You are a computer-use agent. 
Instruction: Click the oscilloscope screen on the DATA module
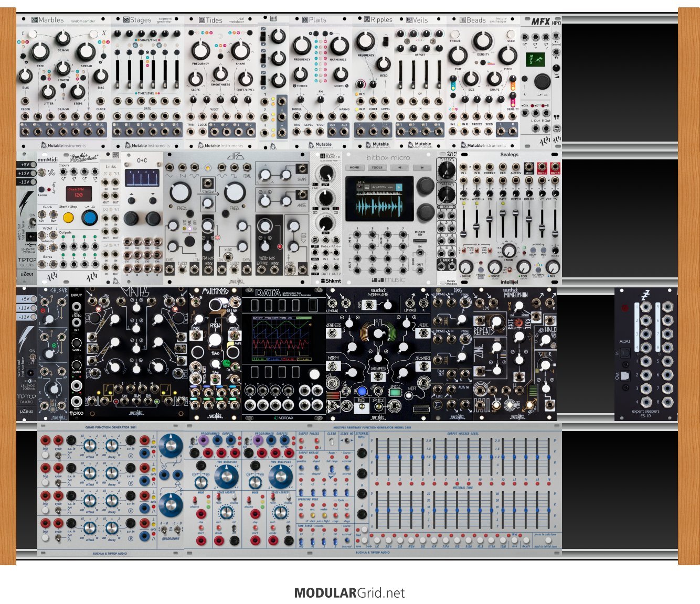point(283,338)
